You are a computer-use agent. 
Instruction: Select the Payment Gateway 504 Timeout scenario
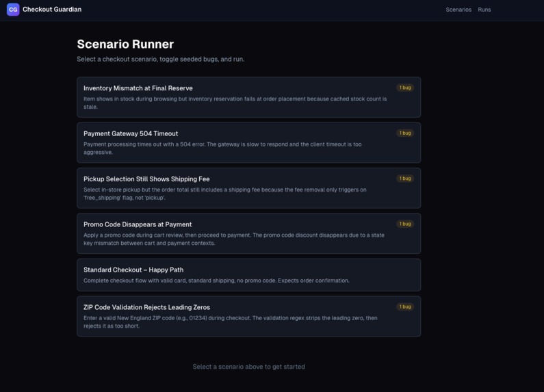pos(249,142)
